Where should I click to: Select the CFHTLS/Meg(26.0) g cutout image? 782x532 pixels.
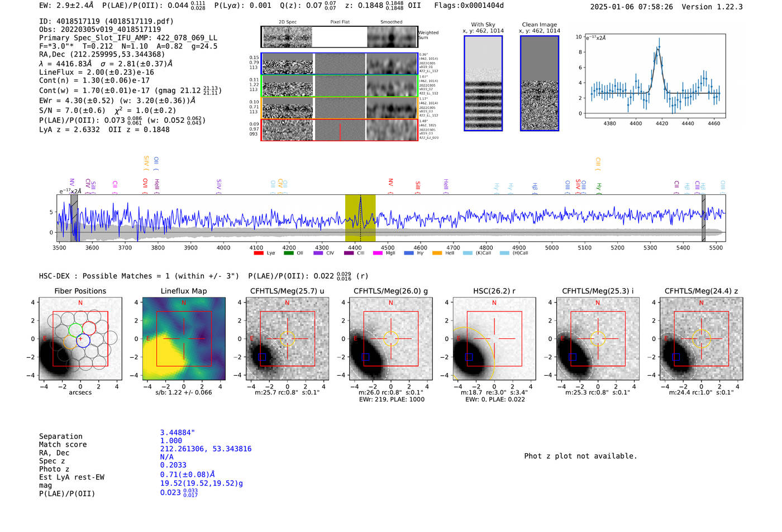[391, 338]
